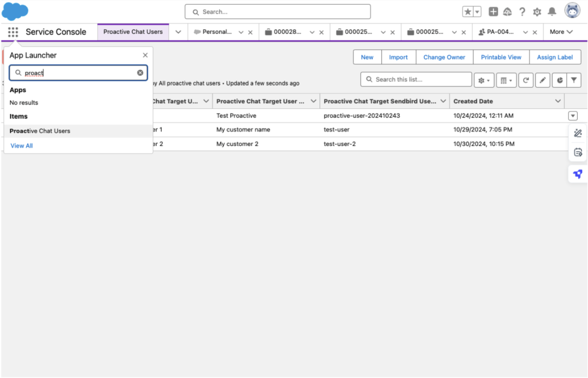Image resolution: width=588 pixels, height=378 pixels.
Task: Open the filters funnel icon
Action: click(574, 80)
